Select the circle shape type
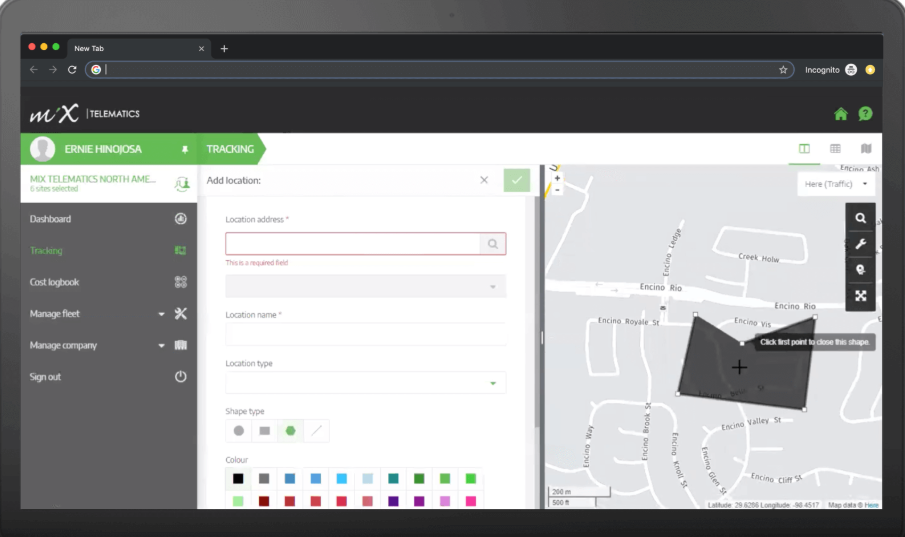Image resolution: width=905 pixels, height=537 pixels. click(238, 431)
